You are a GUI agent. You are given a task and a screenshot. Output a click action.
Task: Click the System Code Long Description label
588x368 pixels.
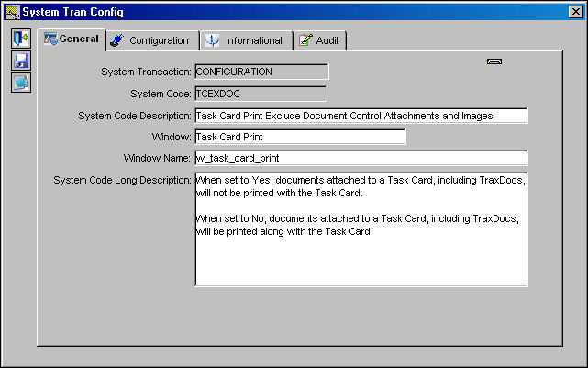coord(122,180)
